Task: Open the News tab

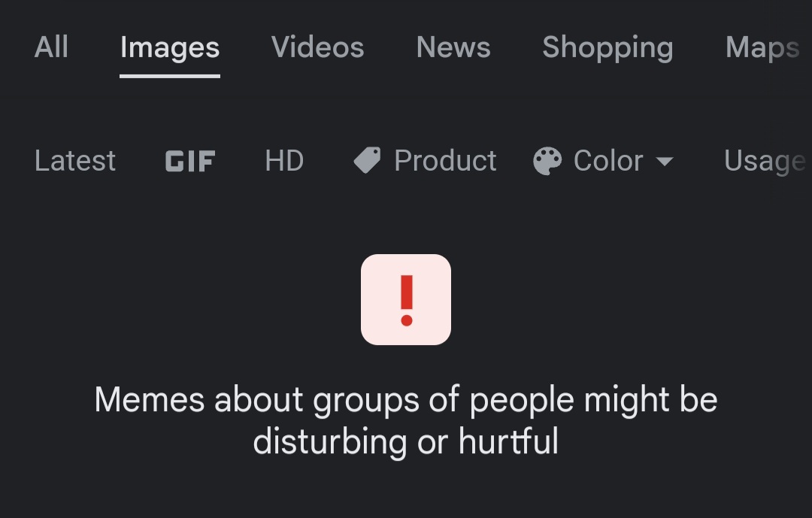Action: (453, 47)
